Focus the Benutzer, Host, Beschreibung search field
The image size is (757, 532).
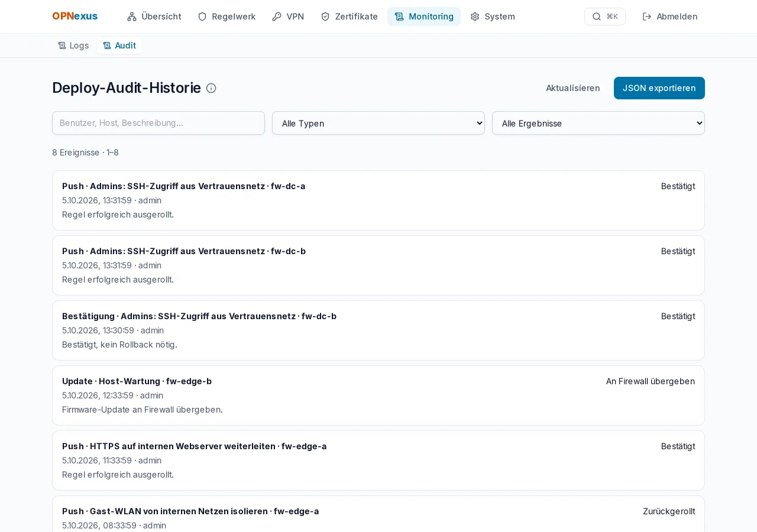[158, 123]
